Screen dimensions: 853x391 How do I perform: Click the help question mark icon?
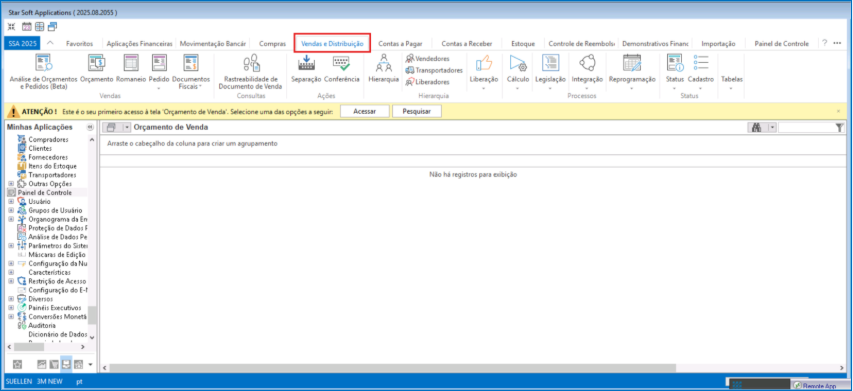[824, 42]
